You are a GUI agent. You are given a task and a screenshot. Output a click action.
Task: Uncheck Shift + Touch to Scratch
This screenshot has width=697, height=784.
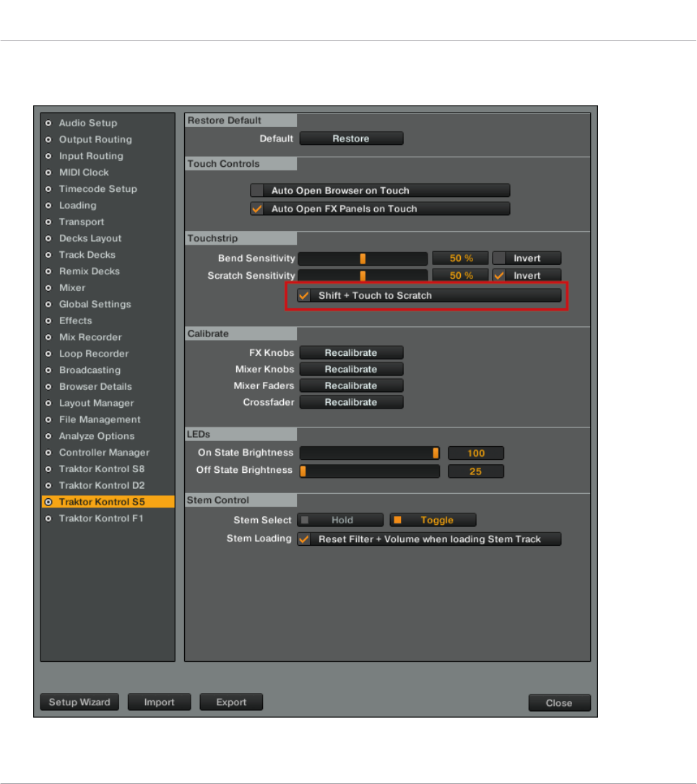304,295
